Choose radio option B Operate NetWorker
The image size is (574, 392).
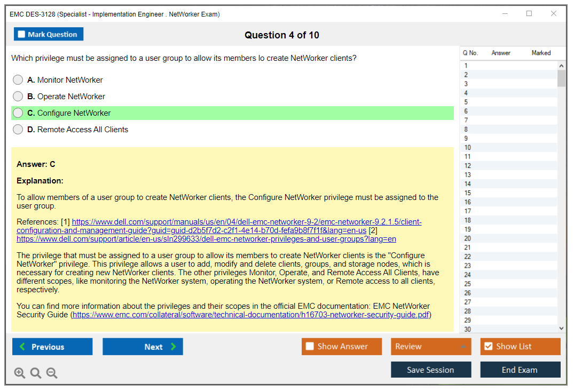[x=18, y=97]
